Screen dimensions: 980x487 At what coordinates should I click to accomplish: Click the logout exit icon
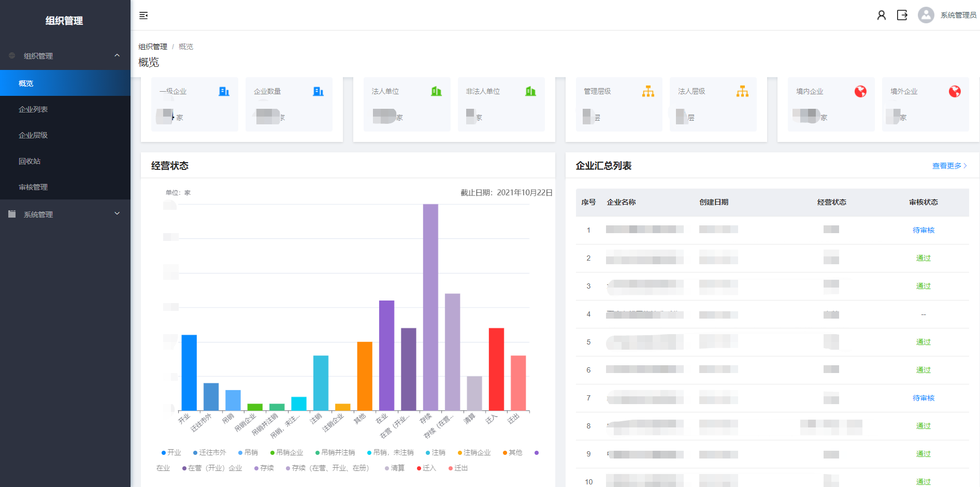(902, 15)
